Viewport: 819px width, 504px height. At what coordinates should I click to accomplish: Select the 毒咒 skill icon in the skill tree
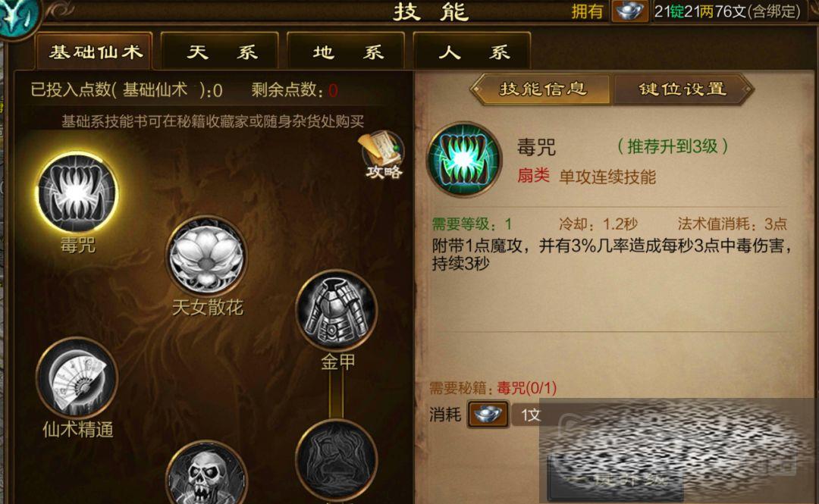[78, 193]
